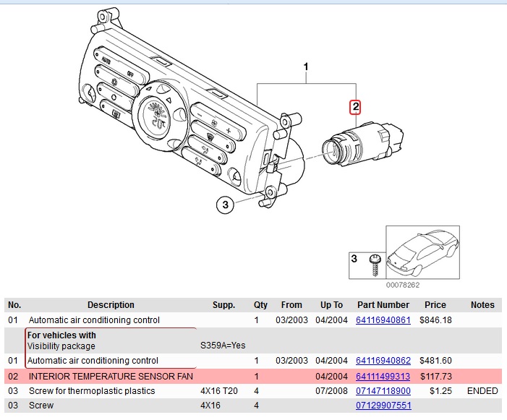
Task: Click circled callout 3 beside the control panel
Action: click(x=226, y=205)
